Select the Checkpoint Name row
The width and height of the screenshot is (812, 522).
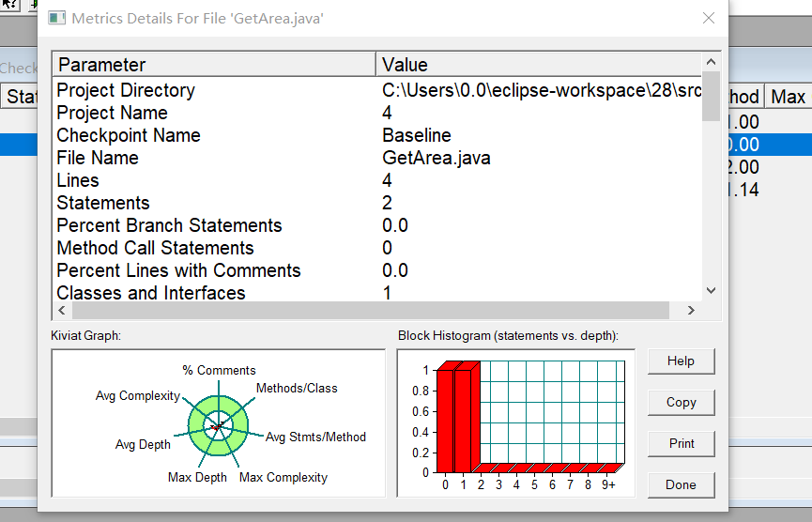tap(377, 135)
